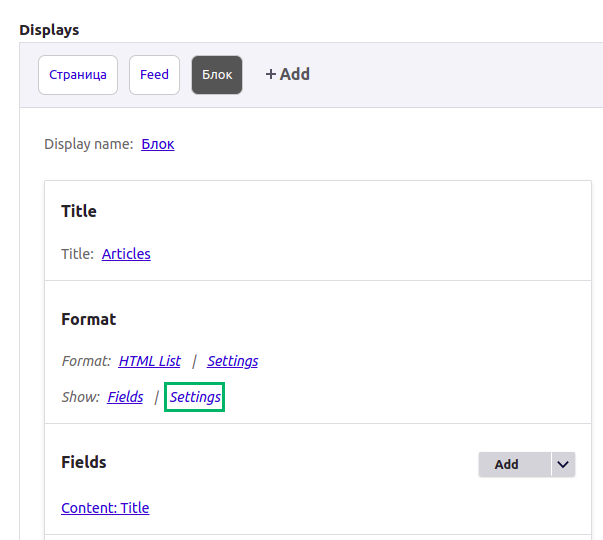Click the Fields link in Show row
The width and height of the screenshot is (603, 540).
(x=125, y=397)
